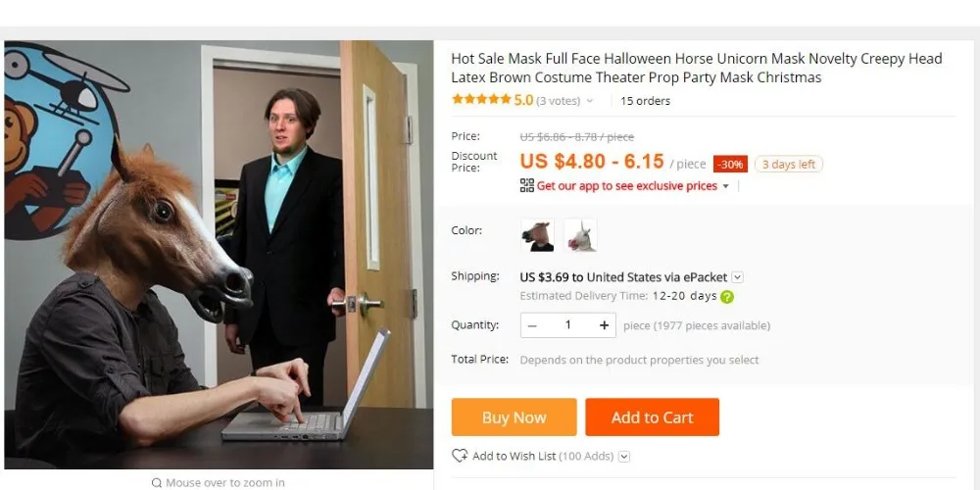This screenshot has width=980, height=490.
Task: Open the wish list dropdown arrow
Action: [623, 457]
